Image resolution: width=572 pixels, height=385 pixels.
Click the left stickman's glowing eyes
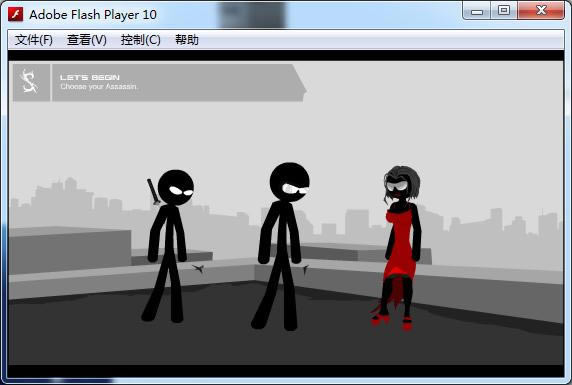pyautogui.click(x=181, y=191)
